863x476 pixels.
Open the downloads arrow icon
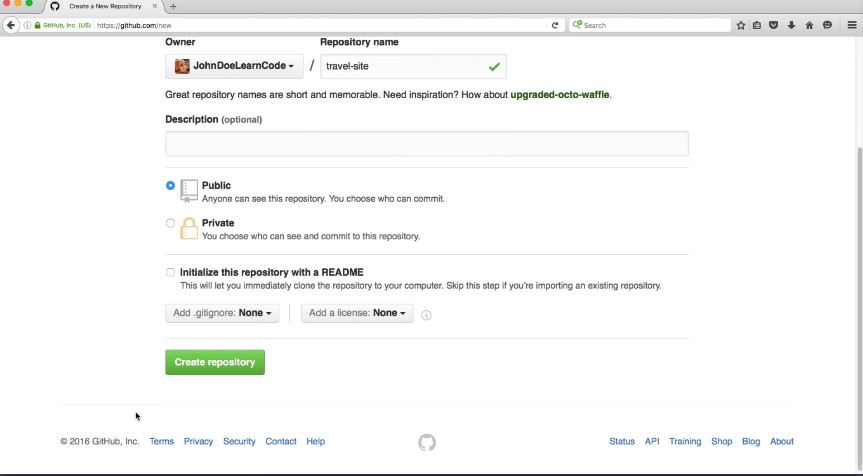[791, 25]
